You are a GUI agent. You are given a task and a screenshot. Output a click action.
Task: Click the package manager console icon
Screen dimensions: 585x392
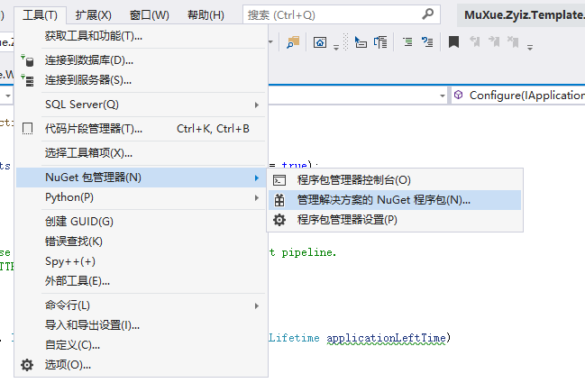click(279, 180)
